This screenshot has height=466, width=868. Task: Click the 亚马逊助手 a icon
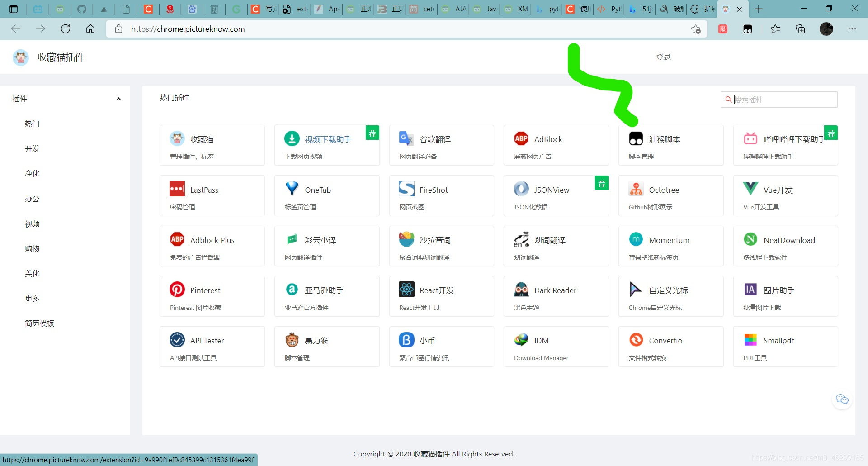[x=292, y=290]
